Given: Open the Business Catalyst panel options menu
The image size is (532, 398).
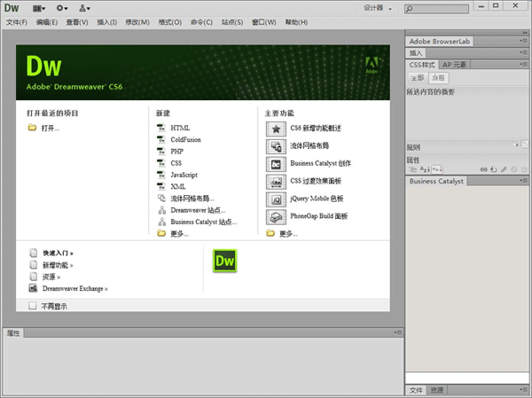Looking at the screenshot, I should [523, 181].
